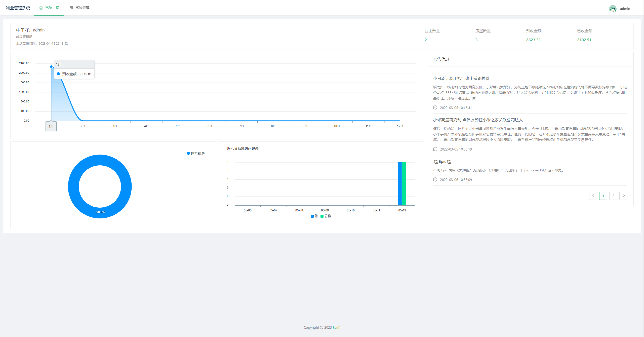Open the FanK copyright link
Viewport: 644px width, 337px height.
click(x=336, y=327)
